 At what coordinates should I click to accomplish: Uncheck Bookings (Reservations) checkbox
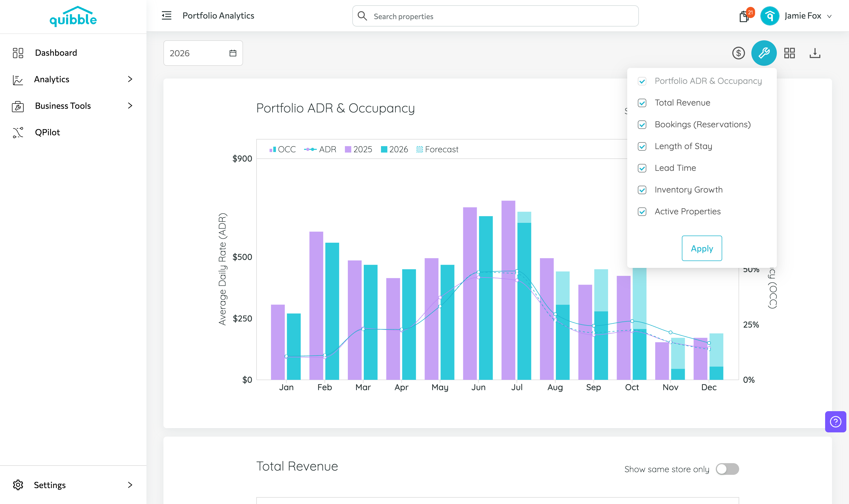tap(642, 125)
